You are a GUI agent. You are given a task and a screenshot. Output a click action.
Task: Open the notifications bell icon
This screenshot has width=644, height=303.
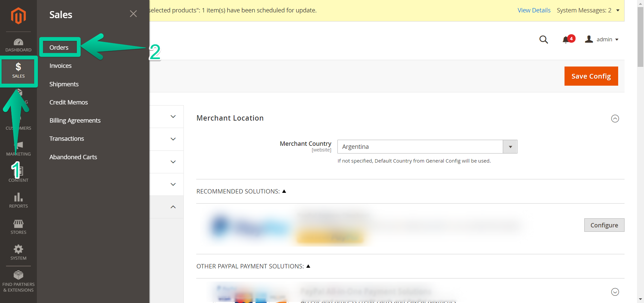566,40
